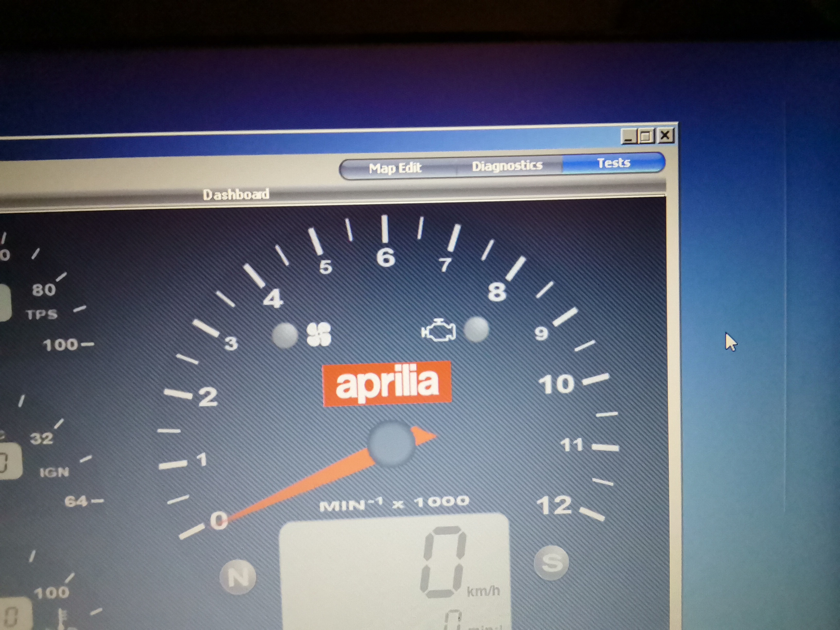
Task: Click the MIN-1 x 1000 label
Action: pyautogui.click(x=394, y=504)
